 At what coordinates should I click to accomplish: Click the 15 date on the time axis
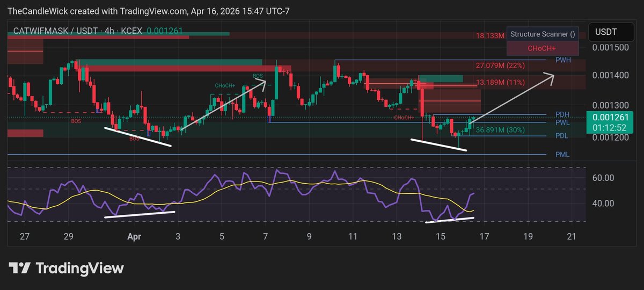point(441,235)
